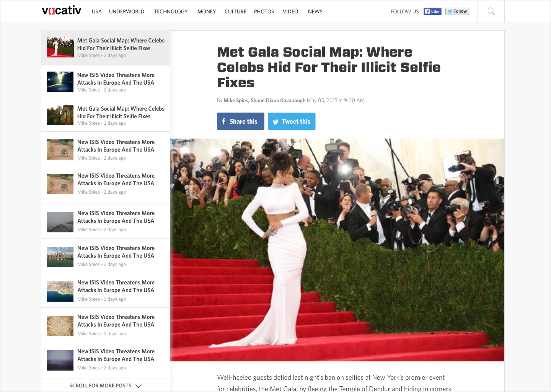Open the second Met Gala story with rocks thumbnail
Viewport: 551px width, 392px height.
(x=106, y=115)
